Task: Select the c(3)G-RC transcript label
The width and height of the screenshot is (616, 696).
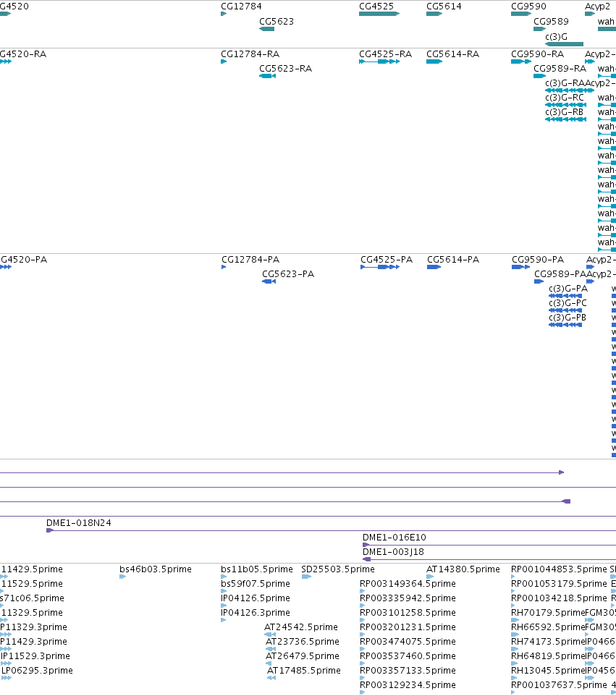Action: 565,97
